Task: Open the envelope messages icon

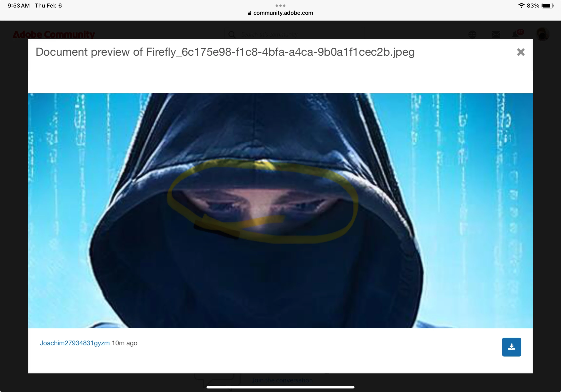Action: 496,35
